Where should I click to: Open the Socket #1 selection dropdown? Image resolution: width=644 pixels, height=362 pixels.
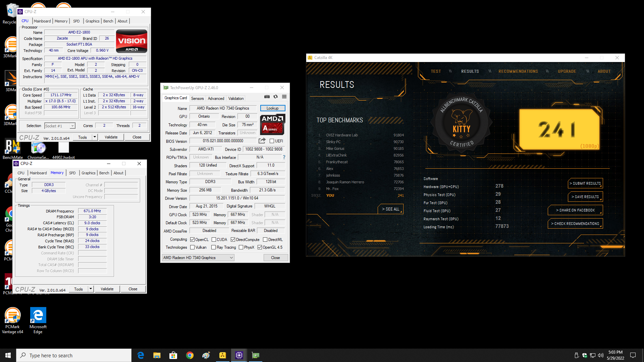[x=60, y=126]
